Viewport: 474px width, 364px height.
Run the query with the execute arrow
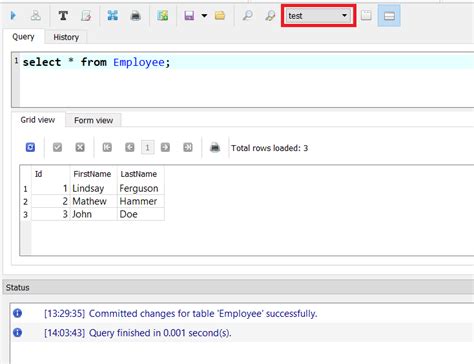click(13, 15)
